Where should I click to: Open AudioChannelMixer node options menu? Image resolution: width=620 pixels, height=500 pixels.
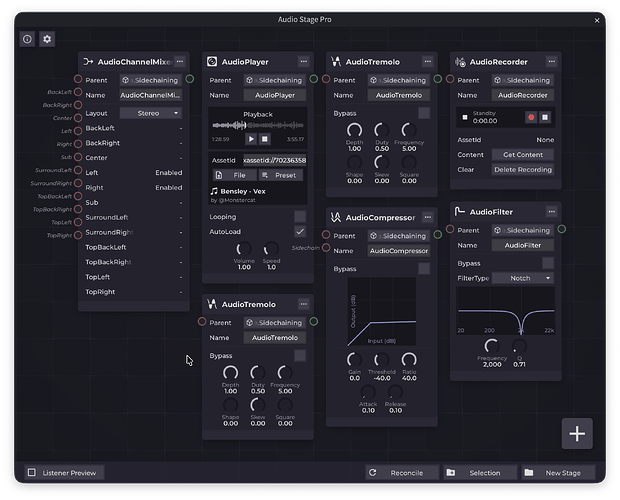(180, 61)
